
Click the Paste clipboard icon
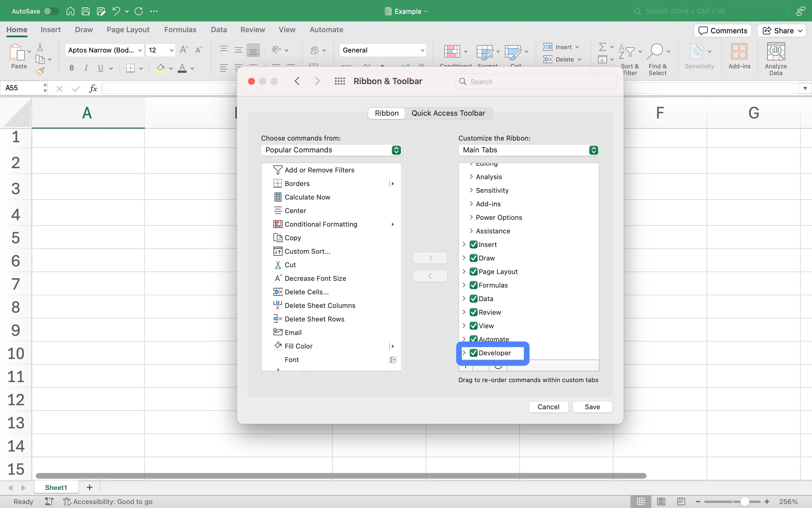coord(17,52)
